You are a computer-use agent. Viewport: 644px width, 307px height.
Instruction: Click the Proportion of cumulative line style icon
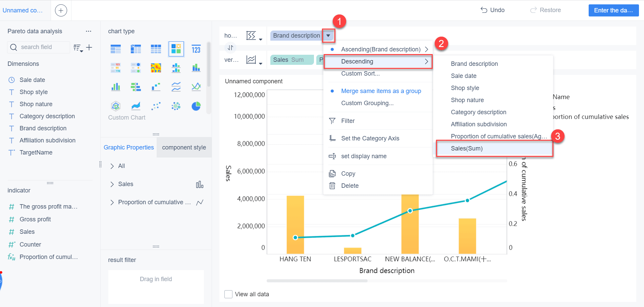(200, 203)
